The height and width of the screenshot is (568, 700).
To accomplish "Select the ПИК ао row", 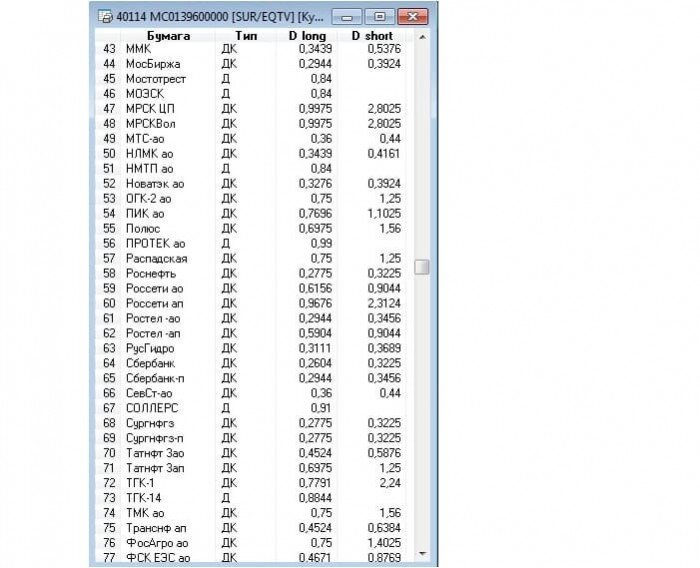I will pyautogui.click(x=251, y=213).
